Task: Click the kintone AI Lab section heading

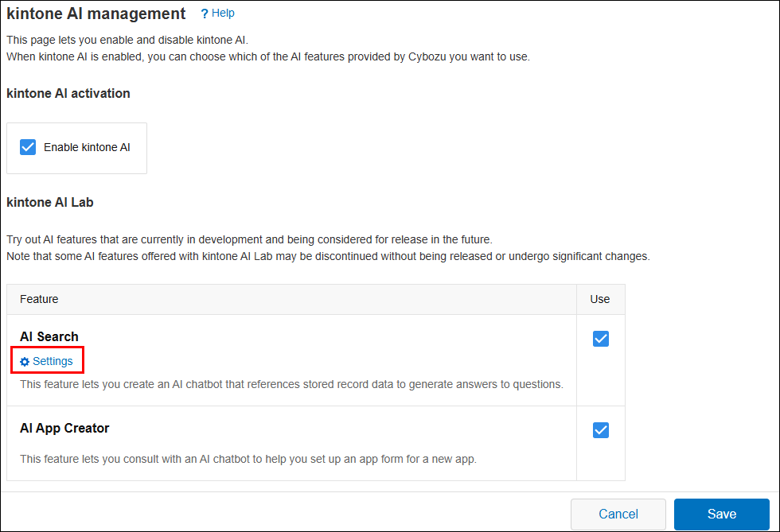Action: point(49,202)
